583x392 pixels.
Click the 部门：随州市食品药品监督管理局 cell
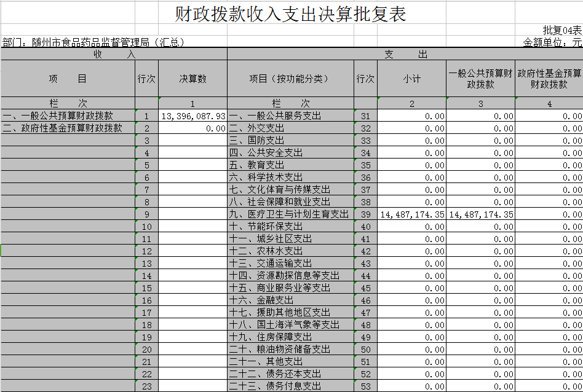pos(93,42)
